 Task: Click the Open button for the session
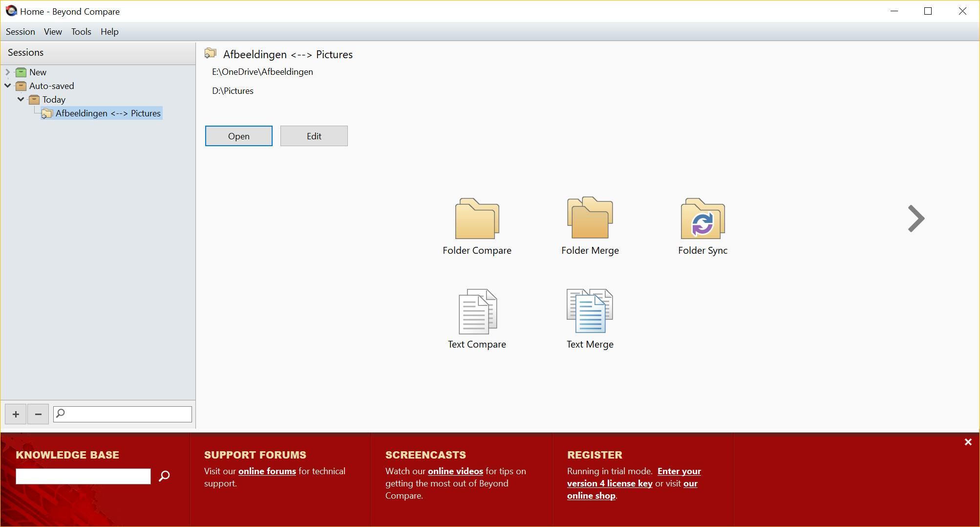pos(239,136)
